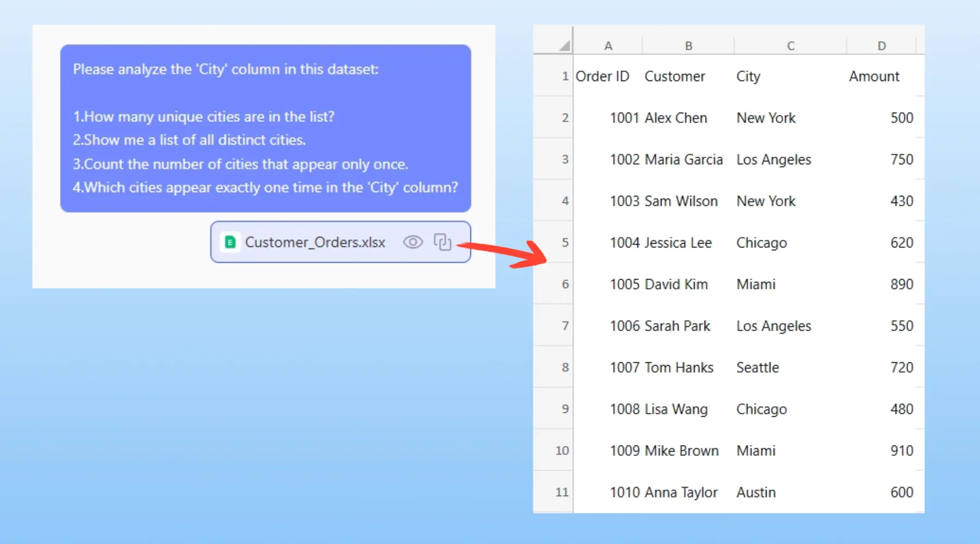Click the blue chat message bubble
Viewport: 980px width, 544px height.
click(x=265, y=128)
